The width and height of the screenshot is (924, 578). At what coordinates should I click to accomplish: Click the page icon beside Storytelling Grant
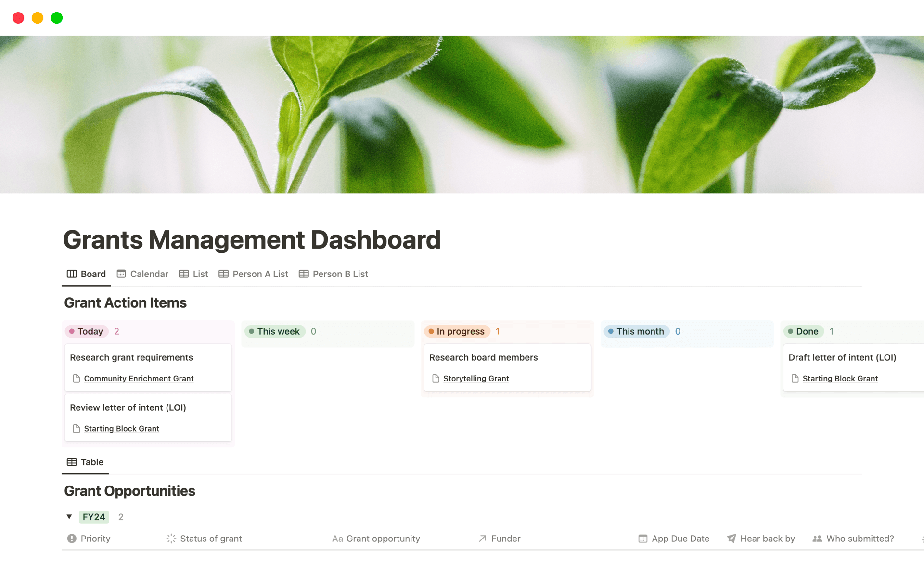coord(436,378)
